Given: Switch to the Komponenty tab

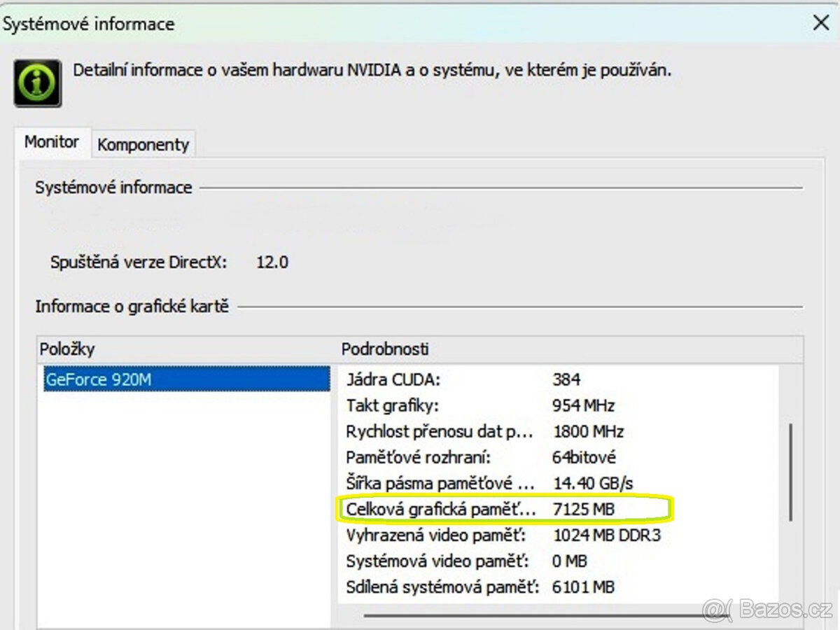Looking at the screenshot, I should coord(143,144).
